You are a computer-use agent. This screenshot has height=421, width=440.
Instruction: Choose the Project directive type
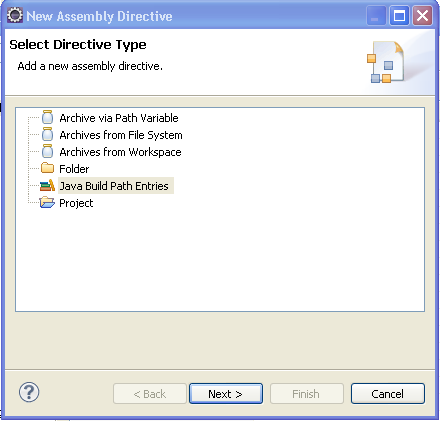click(x=76, y=203)
